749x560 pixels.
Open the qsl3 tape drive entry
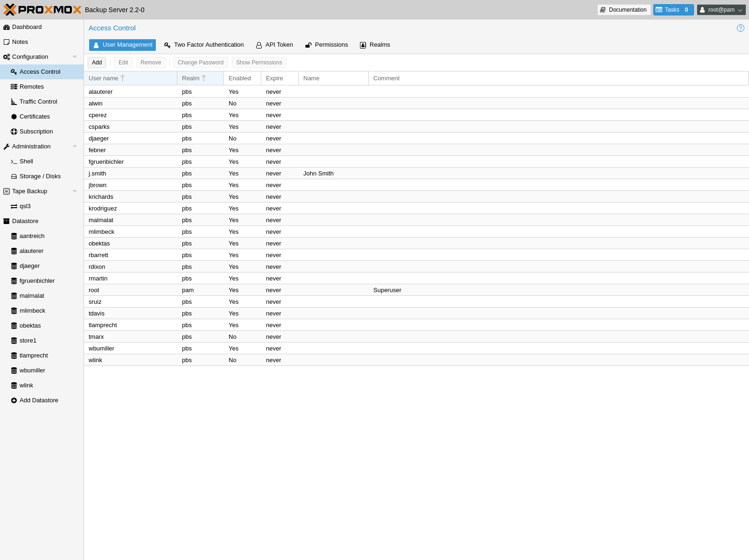pyautogui.click(x=24, y=206)
